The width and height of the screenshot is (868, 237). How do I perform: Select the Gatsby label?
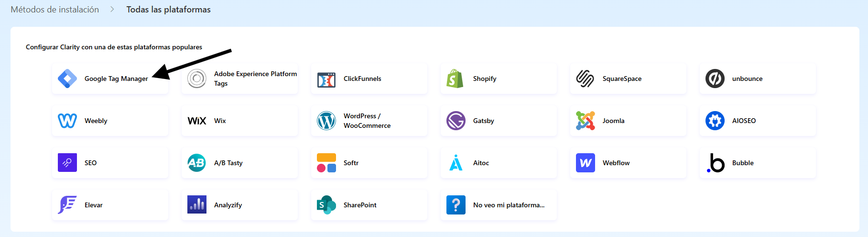point(484,121)
